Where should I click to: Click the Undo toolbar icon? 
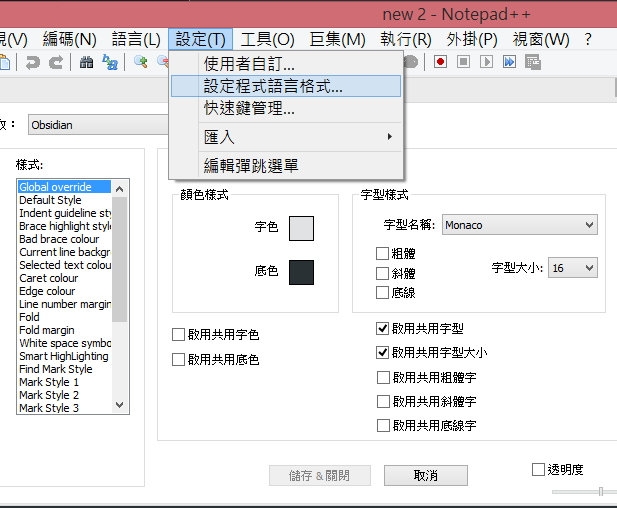(x=33, y=62)
